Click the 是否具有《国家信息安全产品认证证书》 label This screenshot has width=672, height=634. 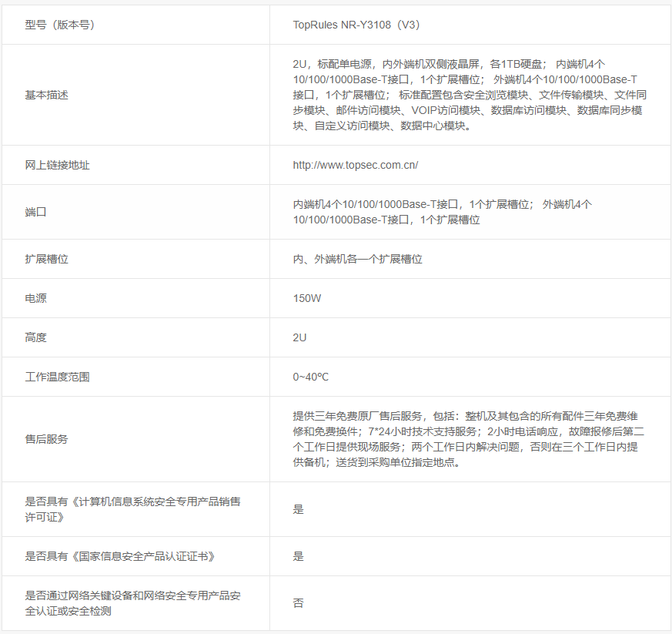(120, 556)
